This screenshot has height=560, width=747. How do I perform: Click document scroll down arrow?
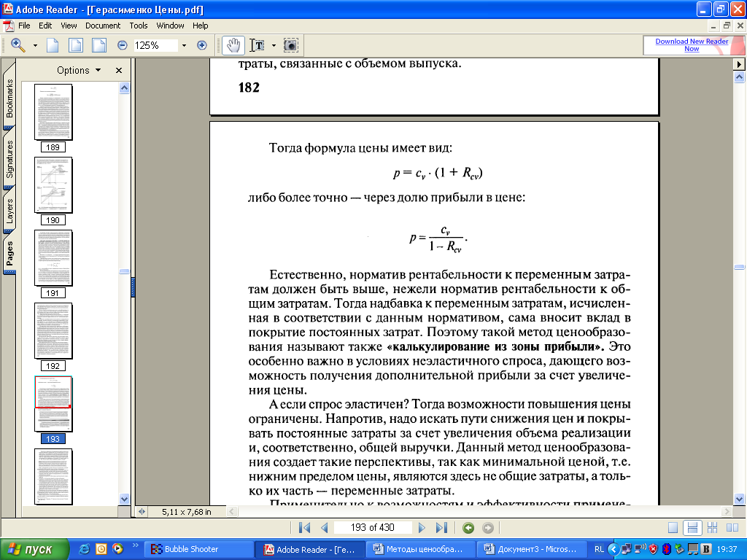739,499
